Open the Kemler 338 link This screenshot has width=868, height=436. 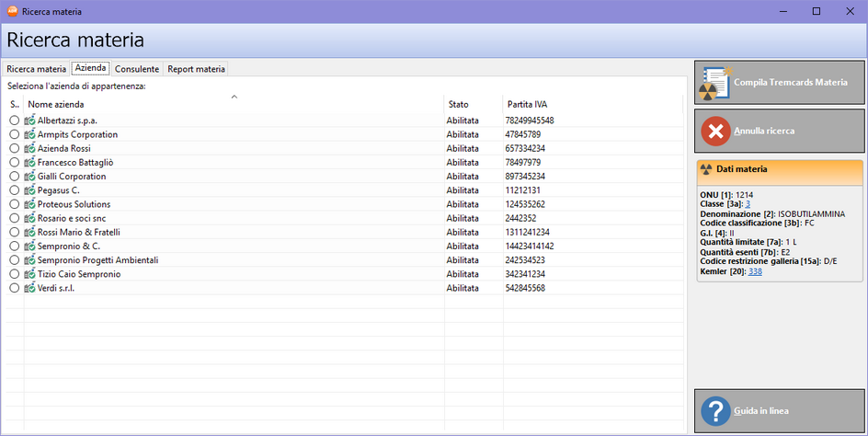[x=755, y=271]
